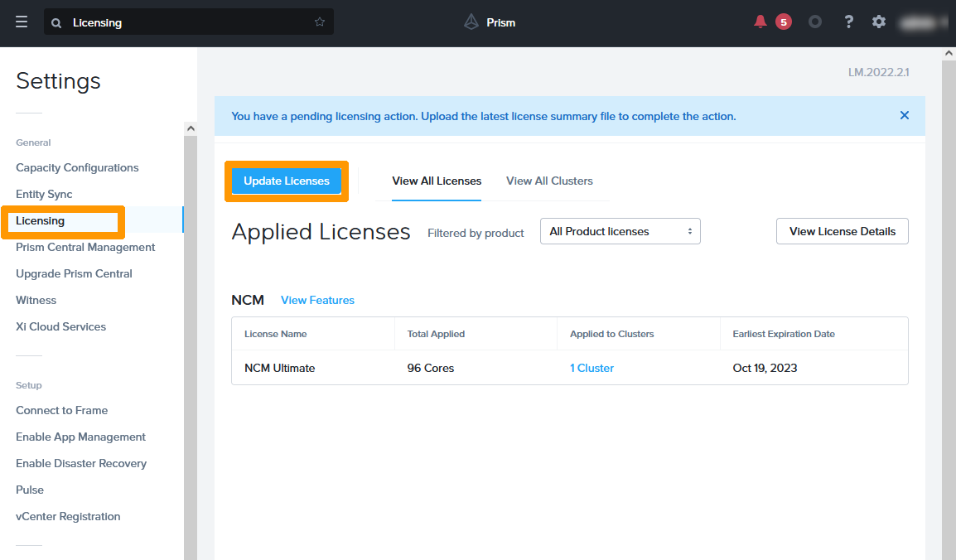Open vCenter Registration settings
Image resolution: width=956 pixels, height=560 pixels.
[68, 516]
